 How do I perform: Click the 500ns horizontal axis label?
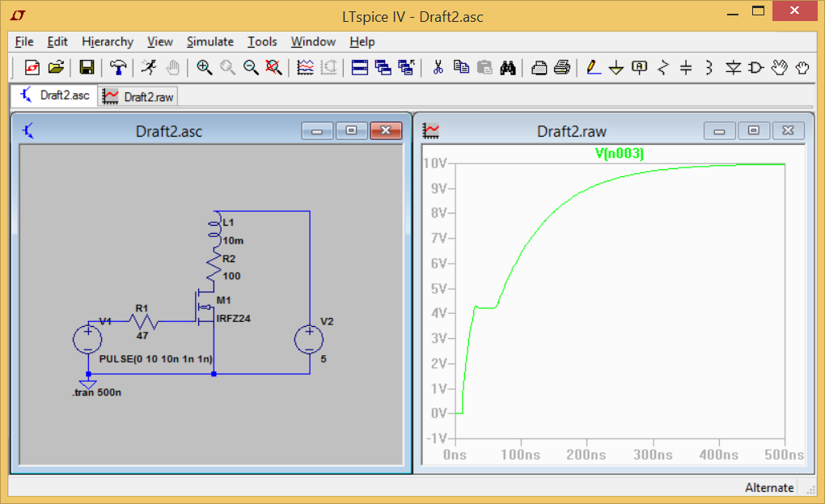[784, 455]
